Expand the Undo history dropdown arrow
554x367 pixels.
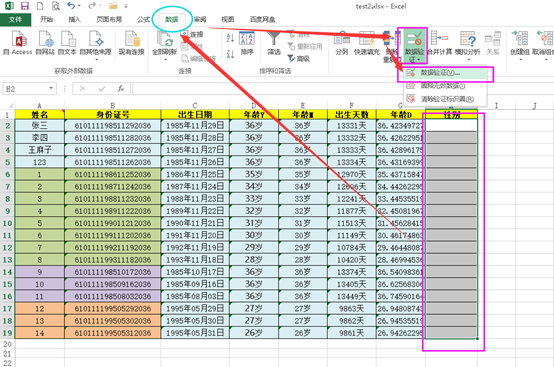tap(79, 6)
